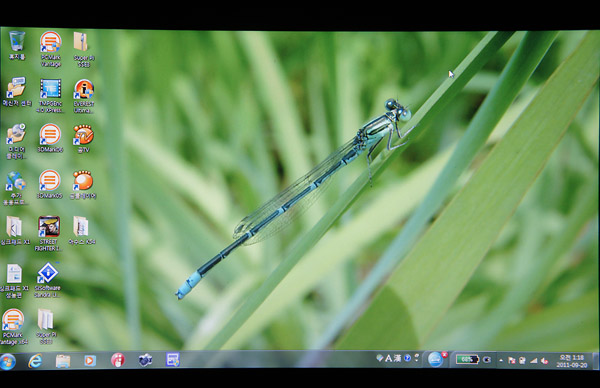Select the PCMark Vantage x64 shortcut
Screen dimensions: 600x388
(x=13, y=327)
